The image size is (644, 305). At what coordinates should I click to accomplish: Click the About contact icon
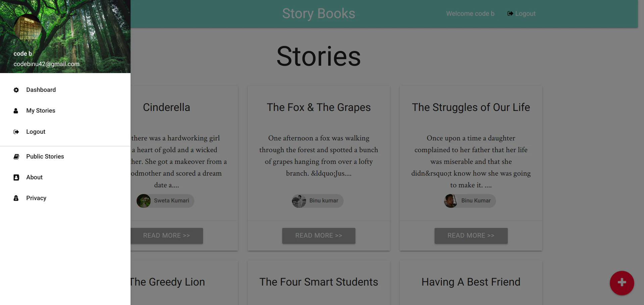point(16,177)
